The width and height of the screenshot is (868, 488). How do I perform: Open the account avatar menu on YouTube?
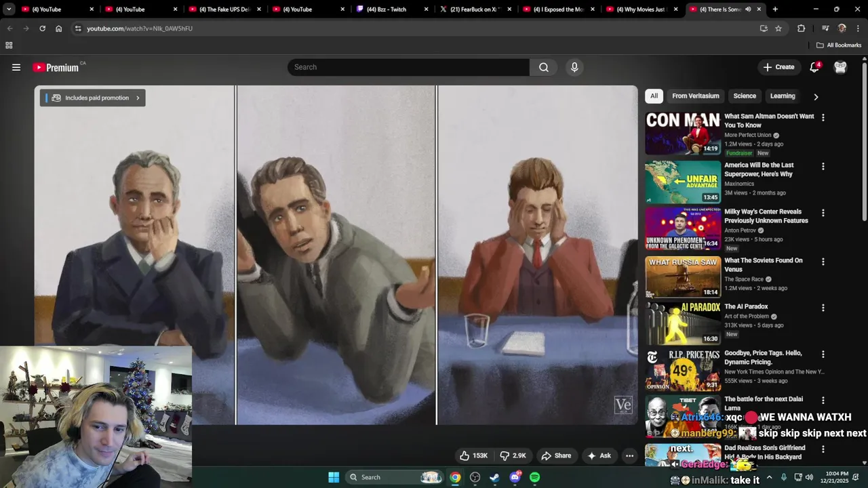840,67
